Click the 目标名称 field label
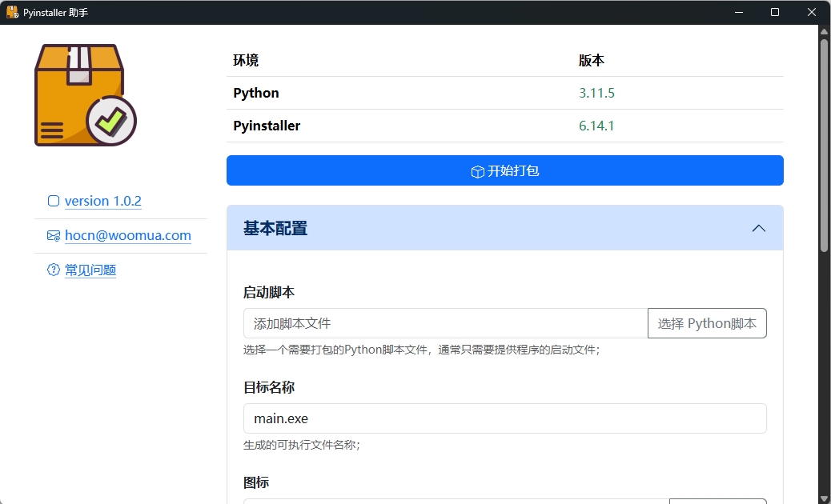Image resolution: width=831 pixels, height=504 pixels. click(x=269, y=387)
